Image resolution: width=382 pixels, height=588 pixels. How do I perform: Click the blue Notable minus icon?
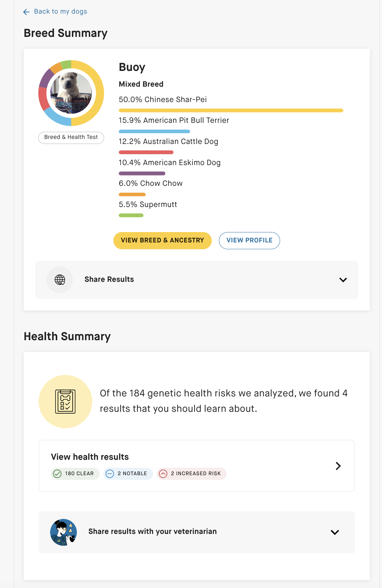[110, 474]
